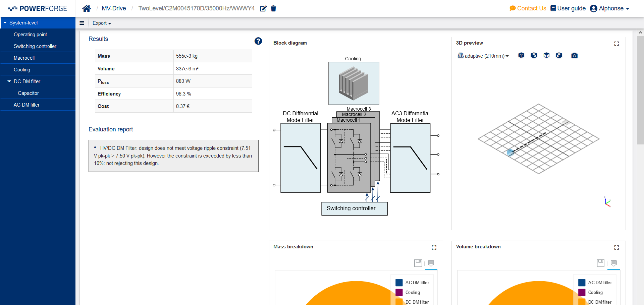Click the Cooling color swatch in Mass legend
644x305 pixels.
[399, 292]
